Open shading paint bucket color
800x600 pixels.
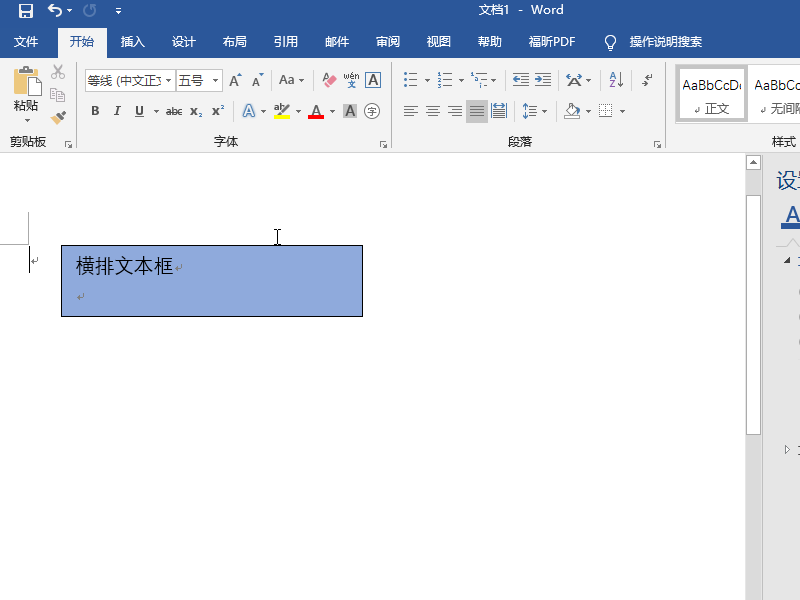pos(572,111)
